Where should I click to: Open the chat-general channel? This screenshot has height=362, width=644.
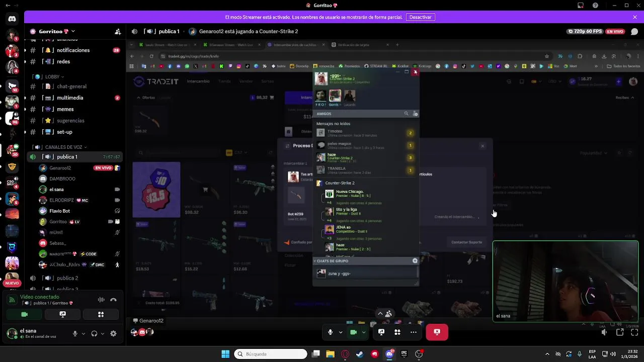click(74, 86)
